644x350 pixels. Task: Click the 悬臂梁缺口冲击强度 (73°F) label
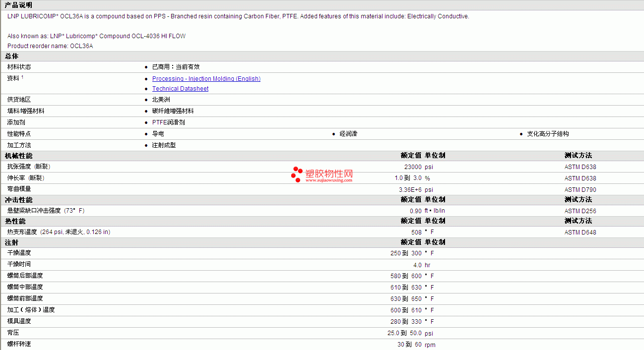(46, 211)
